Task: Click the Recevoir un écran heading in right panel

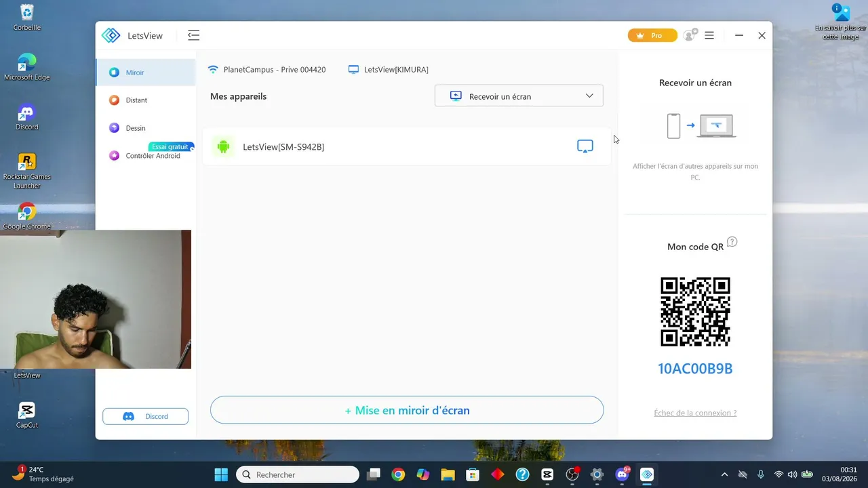Action: pyautogui.click(x=695, y=83)
